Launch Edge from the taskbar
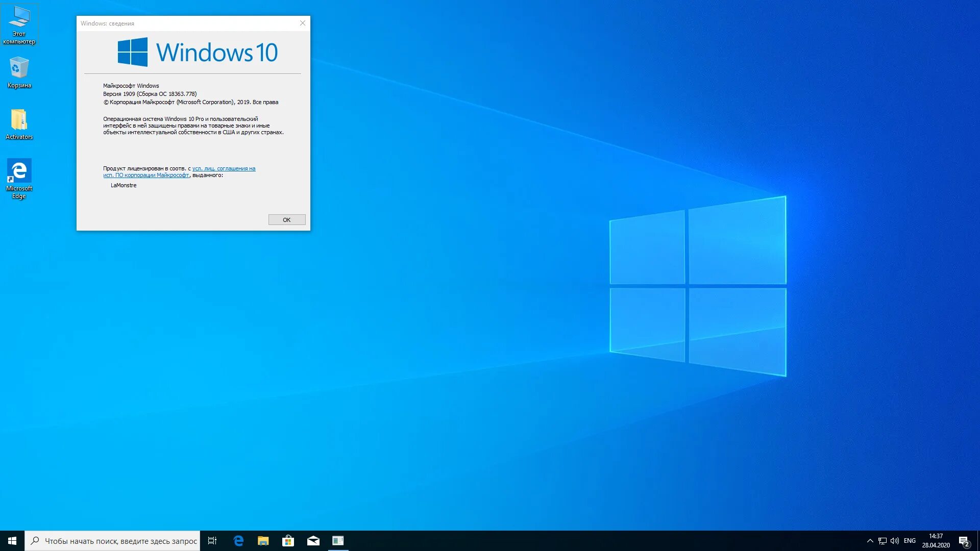 pyautogui.click(x=238, y=541)
